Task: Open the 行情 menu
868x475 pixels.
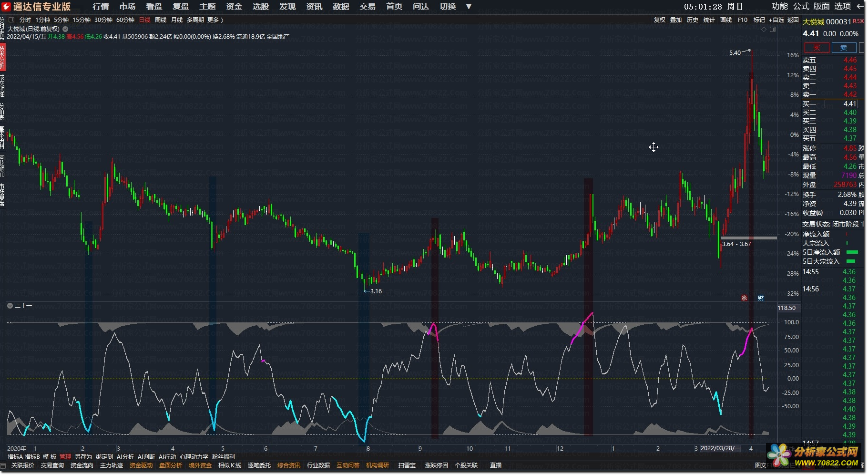Action: click(x=101, y=6)
